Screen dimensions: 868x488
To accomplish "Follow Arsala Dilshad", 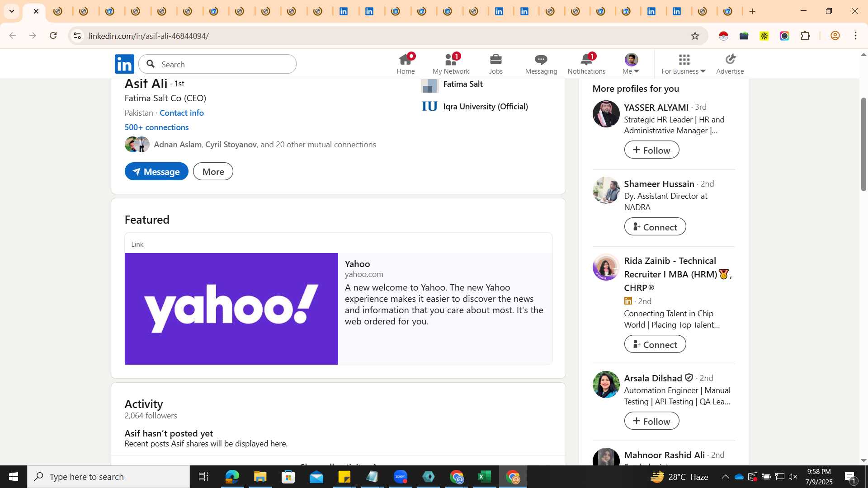I will click(651, 421).
